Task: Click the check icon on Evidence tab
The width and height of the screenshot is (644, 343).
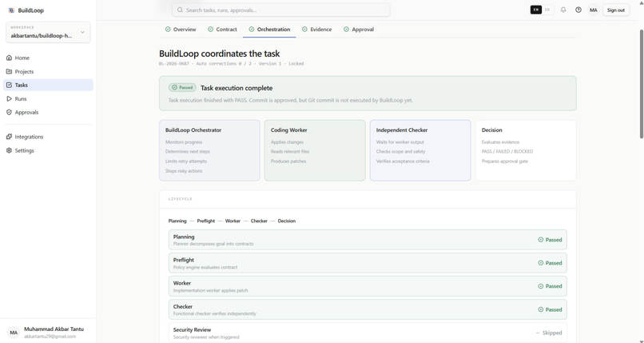Action: point(304,29)
